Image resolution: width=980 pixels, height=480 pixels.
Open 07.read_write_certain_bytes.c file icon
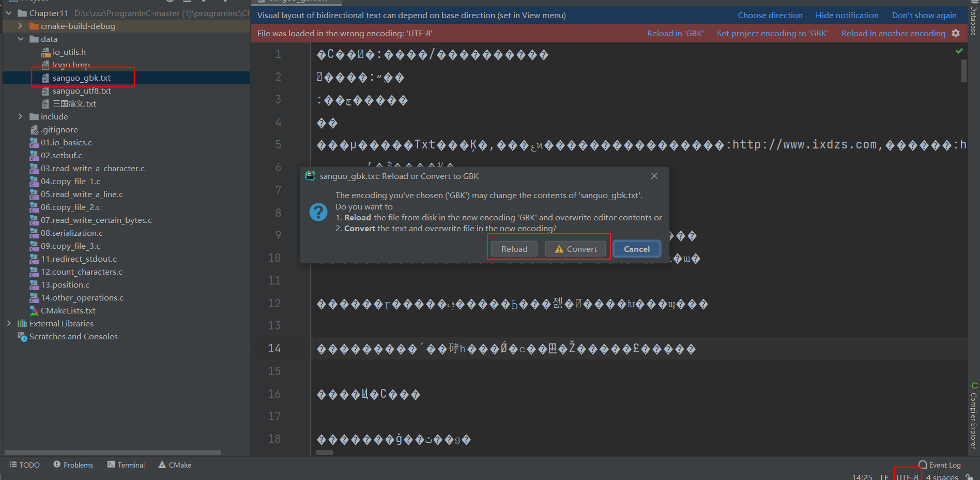tap(35, 220)
